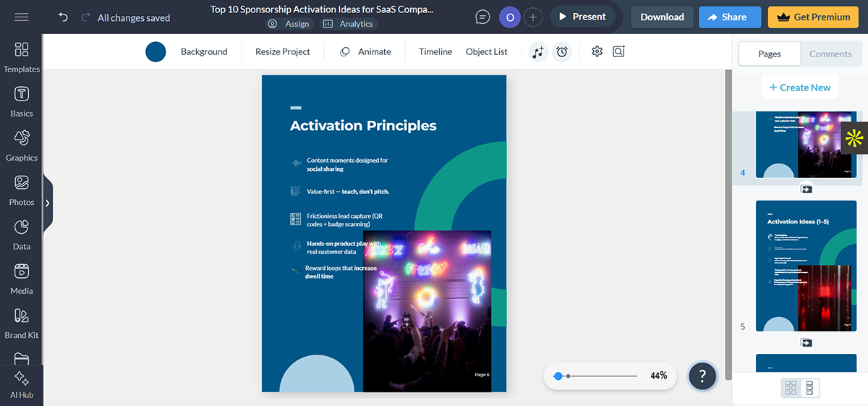Click the background color swatch circle
The width and height of the screenshot is (868, 406).
point(156,51)
